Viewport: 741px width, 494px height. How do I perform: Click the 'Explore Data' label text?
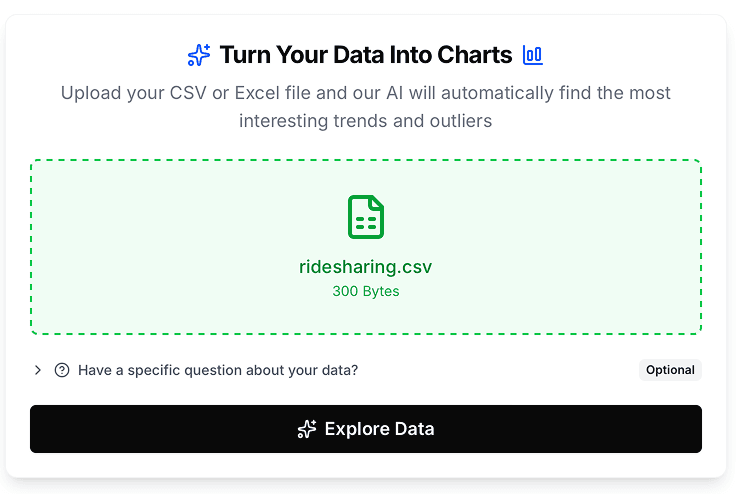[x=379, y=429]
